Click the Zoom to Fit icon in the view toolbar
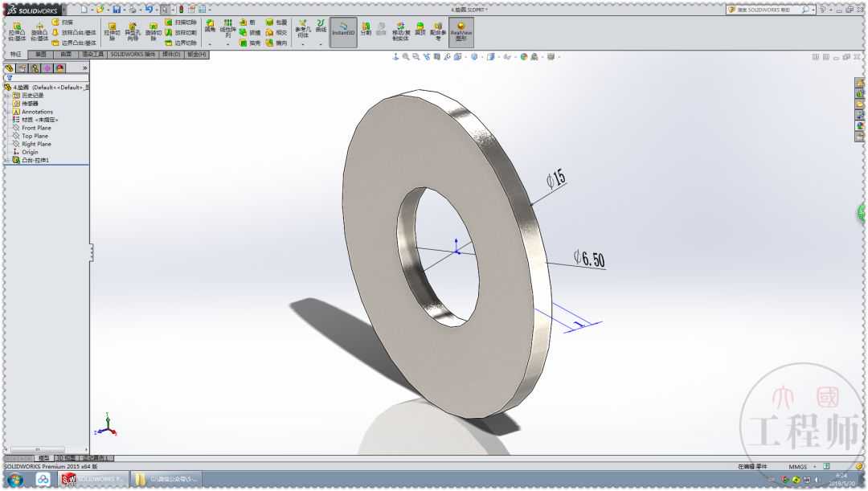The image size is (868, 491). click(406, 57)
